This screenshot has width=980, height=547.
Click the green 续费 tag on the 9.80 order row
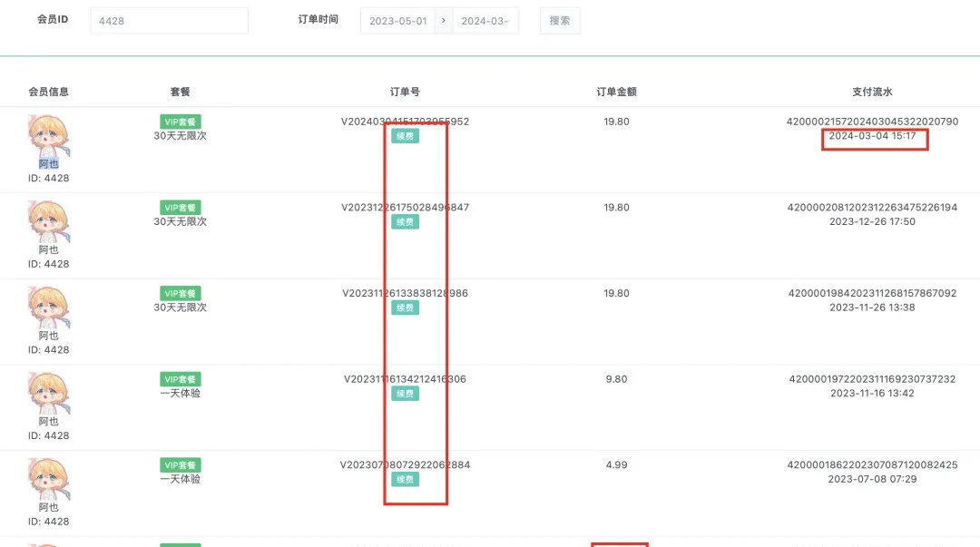click(x=405, y=393)
